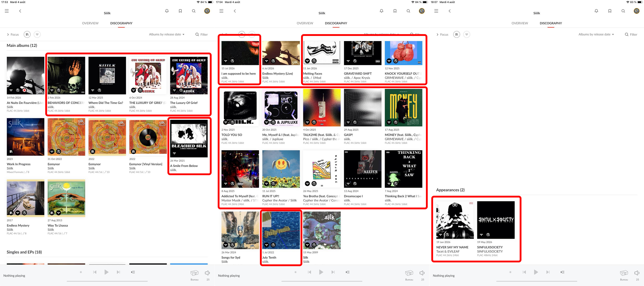Open volume control in the left panel footer
This screenshot has height=286, width=644.
coord(208,273)
